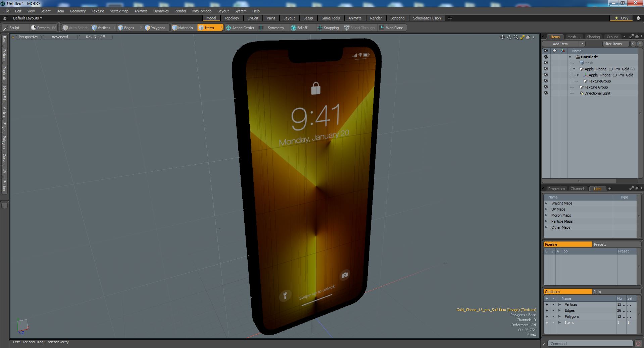Switch to Materials selection mode
Viewport: 644px width, 348px height.
coord(183,28)
